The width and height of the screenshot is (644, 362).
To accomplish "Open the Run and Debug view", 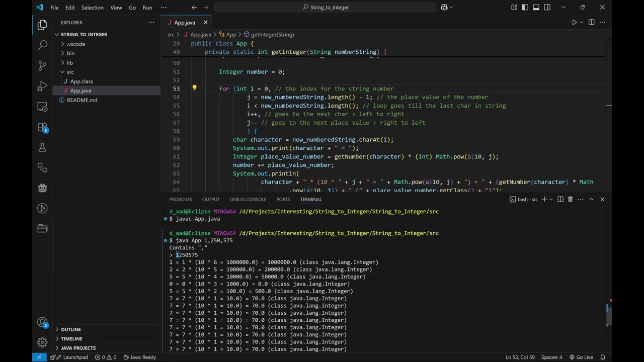I will 42,86.
